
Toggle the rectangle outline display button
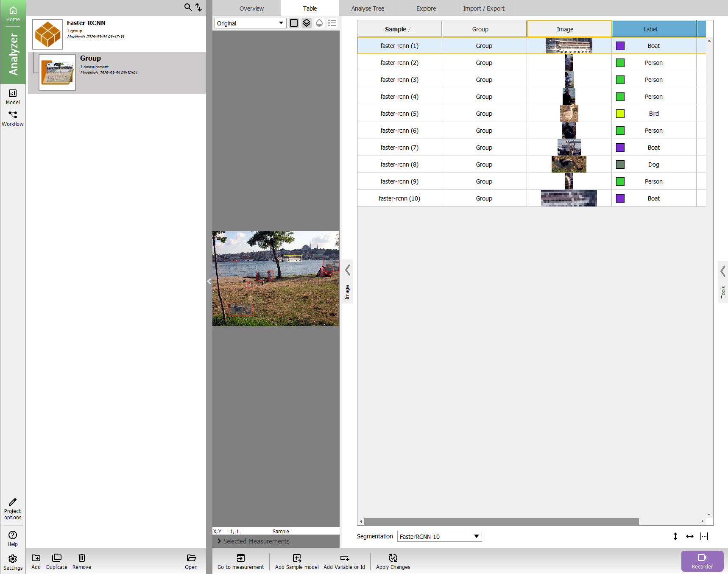point(294,23)
